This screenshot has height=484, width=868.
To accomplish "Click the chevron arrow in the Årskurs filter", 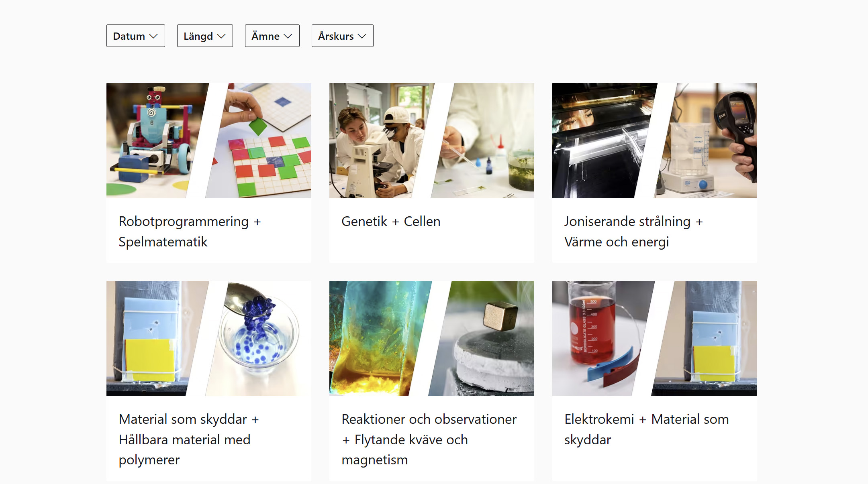I will pyautogui.click(x=362, y=36).
